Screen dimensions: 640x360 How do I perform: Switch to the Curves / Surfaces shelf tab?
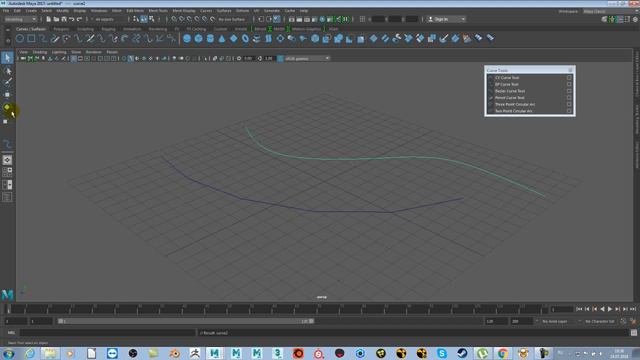coord(31,29)
